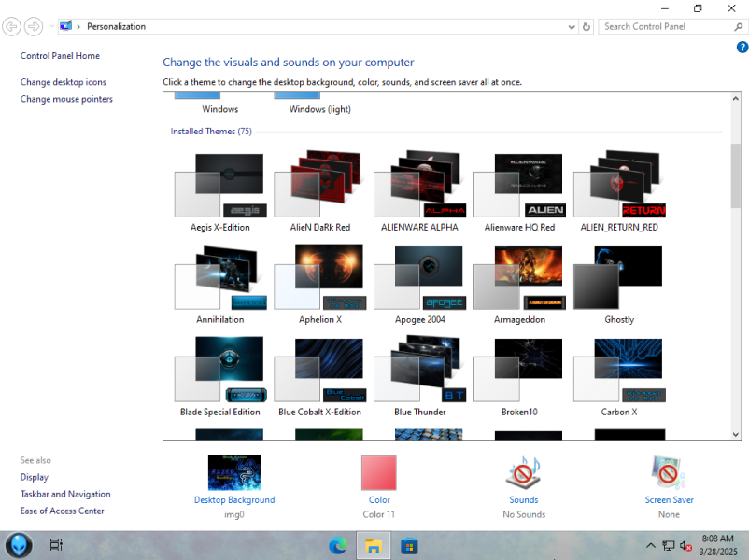The width and height of the screenshot is (749, 560).
Task: Expand the breadcrumb chevron before Personalization
Action: tap(78, 27)
